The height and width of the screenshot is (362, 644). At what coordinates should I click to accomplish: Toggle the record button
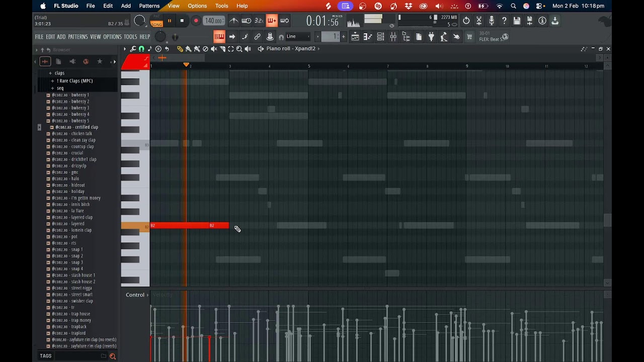(x=196, y=21)
